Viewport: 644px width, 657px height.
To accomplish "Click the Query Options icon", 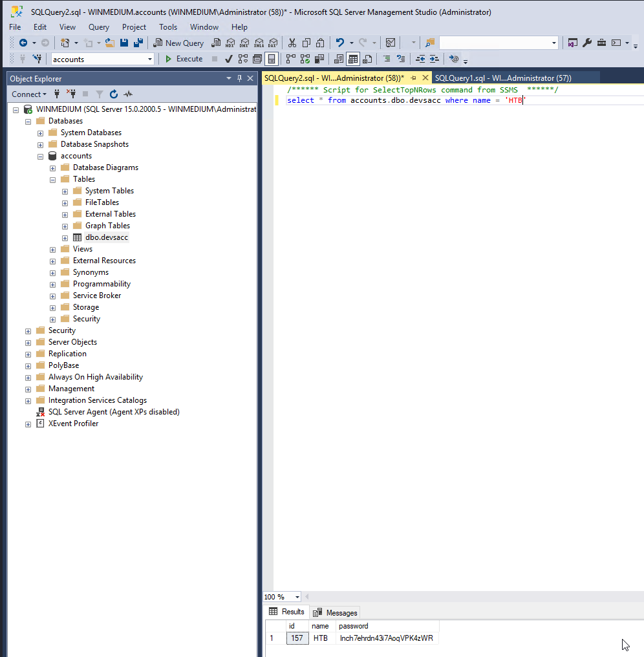I will 257,59.
